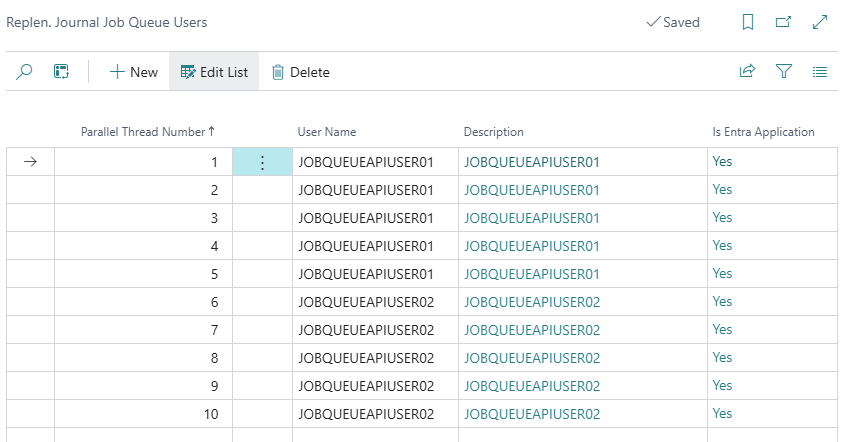851x442 pixels.
Task: Open row options for thread 1
Action: [x=262, y=162]
